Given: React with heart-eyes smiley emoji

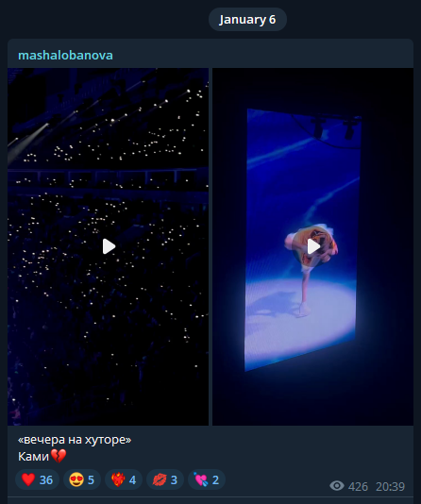Looking at the screenshot, I should coord(82,479).
